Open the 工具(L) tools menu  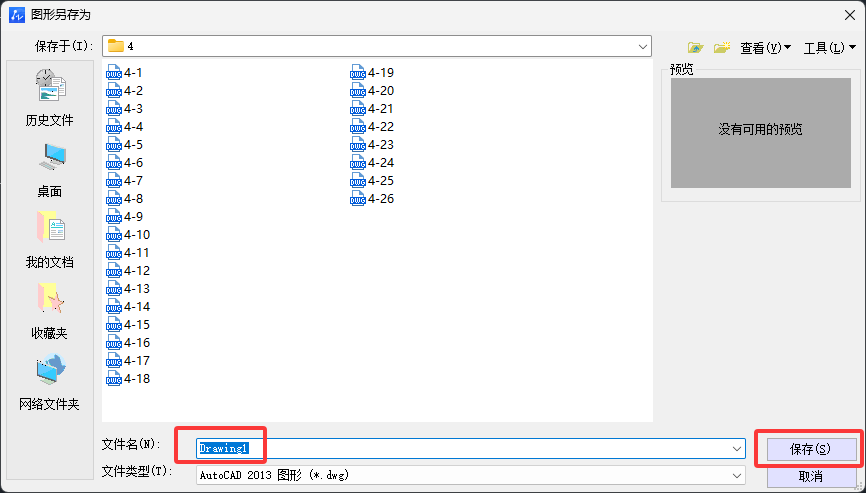[830, 48]
